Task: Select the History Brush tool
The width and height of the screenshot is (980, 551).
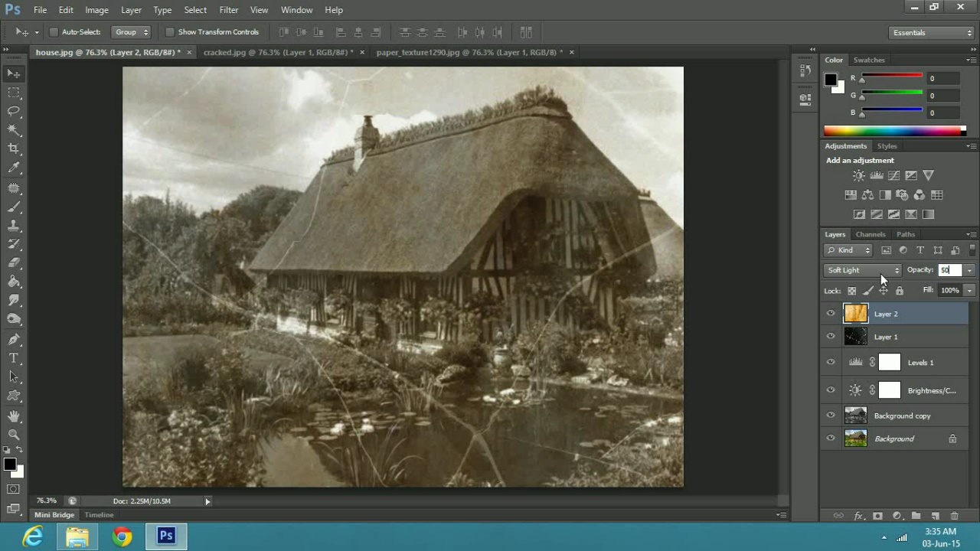Action: (14, 244)
